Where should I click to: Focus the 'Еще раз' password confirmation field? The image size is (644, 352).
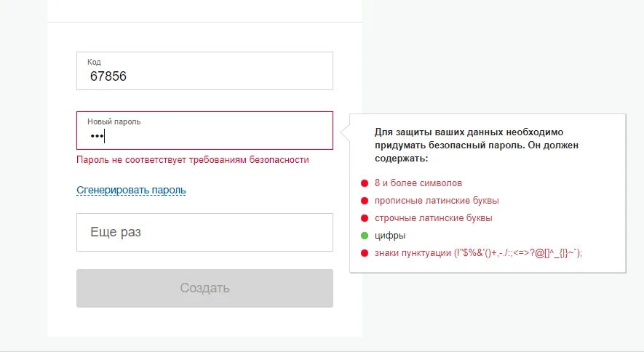[204, 232]
